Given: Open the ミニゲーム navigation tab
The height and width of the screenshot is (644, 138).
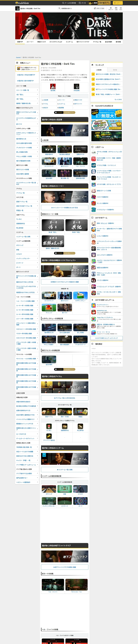Looking at the screenshot, I should pos(69,42).
